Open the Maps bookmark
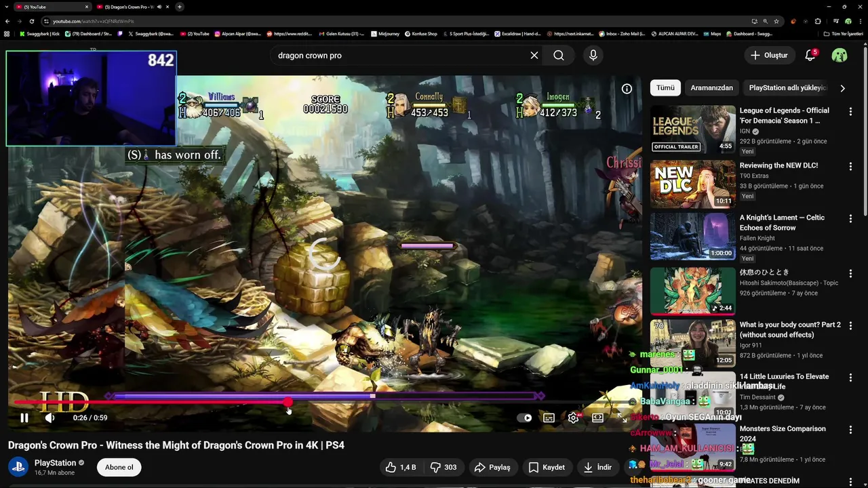This screenshot has height=488, width=868. tap(712, 33)
